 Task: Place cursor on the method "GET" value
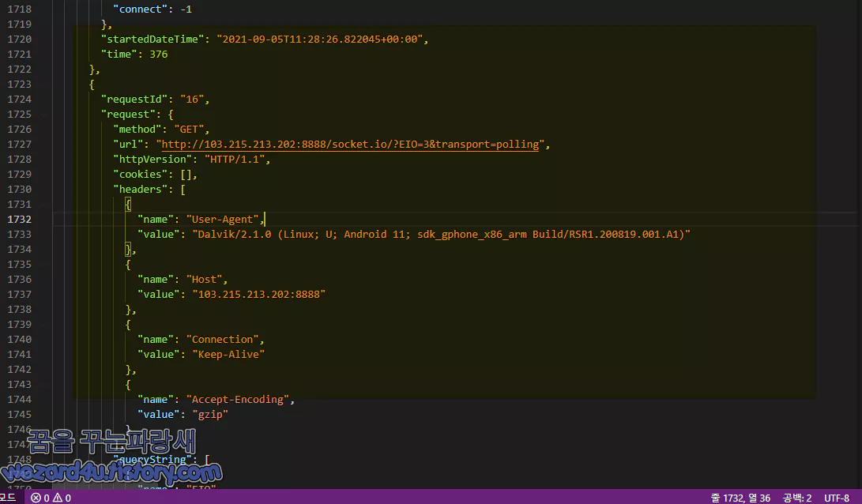tap(189, 130)
